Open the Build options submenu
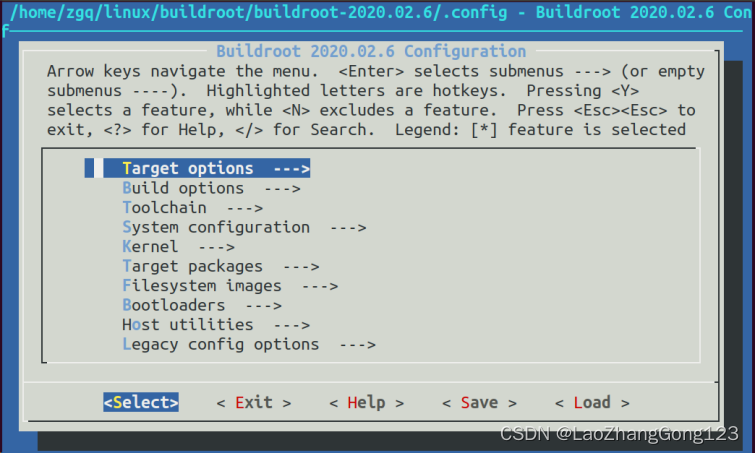The image size is (755, 454). point(211,188)
